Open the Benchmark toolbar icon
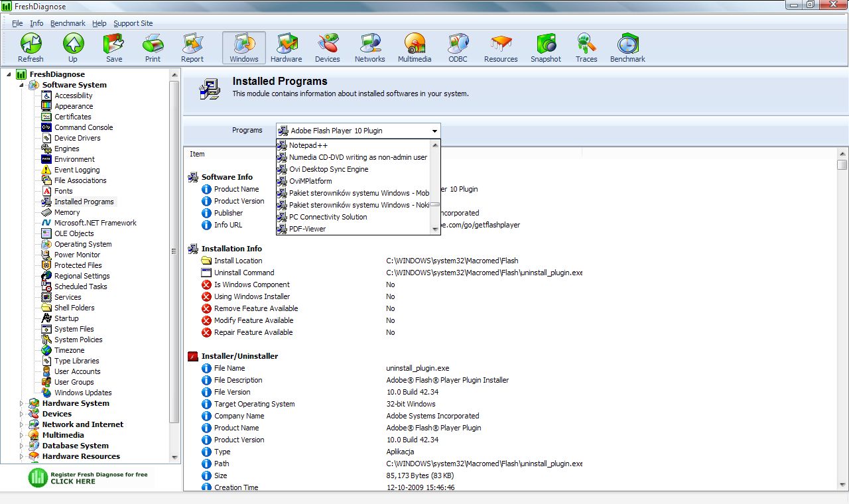849x504 pixels. pos(627,48)
